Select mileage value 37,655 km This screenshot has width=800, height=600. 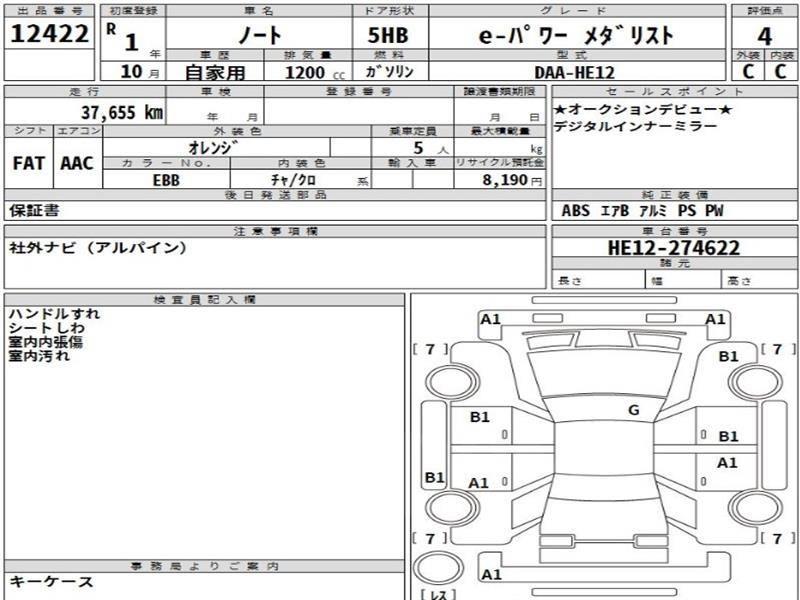point(122,112)
